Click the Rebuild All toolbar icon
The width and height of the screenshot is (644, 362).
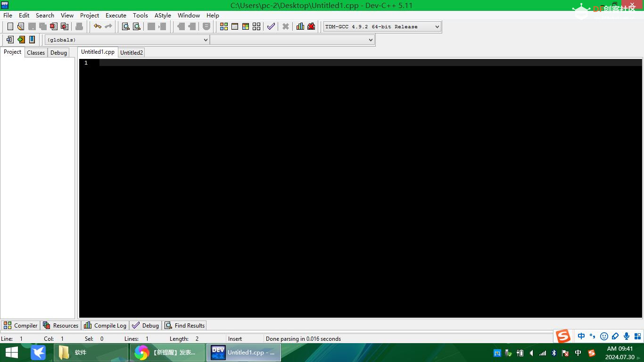click(x=256, y=26)
